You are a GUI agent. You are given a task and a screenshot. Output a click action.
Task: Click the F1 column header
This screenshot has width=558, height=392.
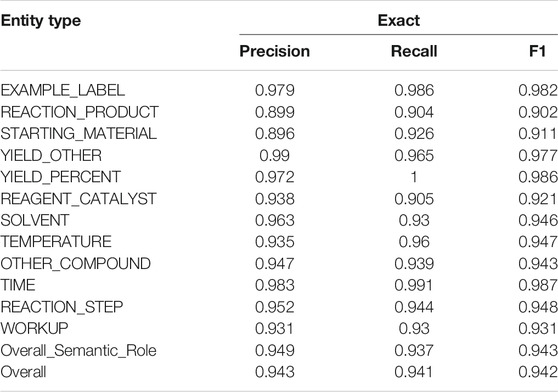pos(537,51)
